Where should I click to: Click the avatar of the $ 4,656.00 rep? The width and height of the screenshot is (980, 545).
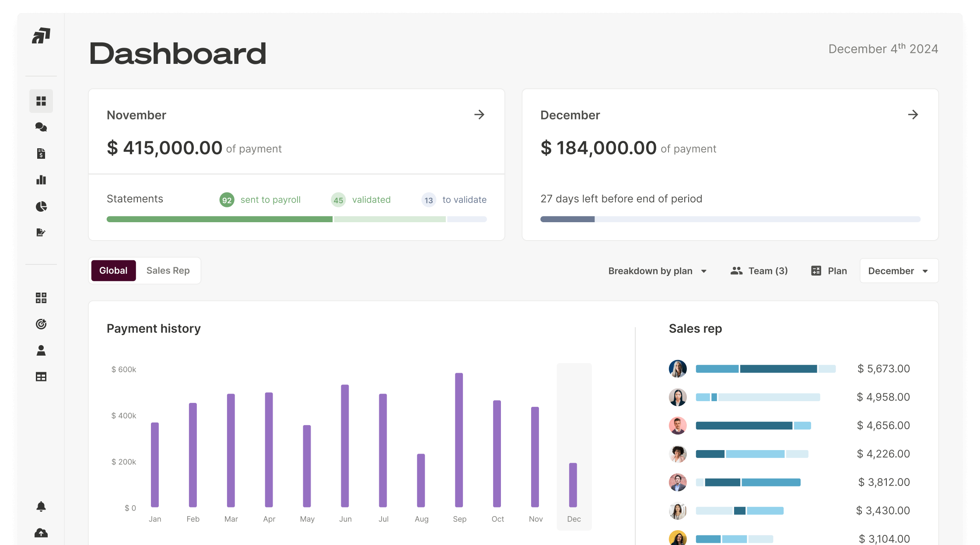click(x=678, y=426)
